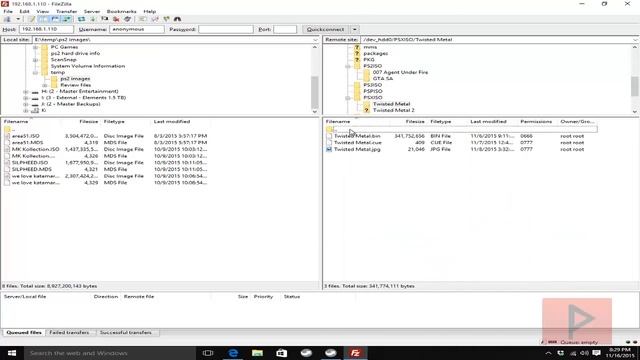Open the remote file search binoculars
Image resolution: width=640 pixels, height=360 pixels.
[x=178, y=19]
